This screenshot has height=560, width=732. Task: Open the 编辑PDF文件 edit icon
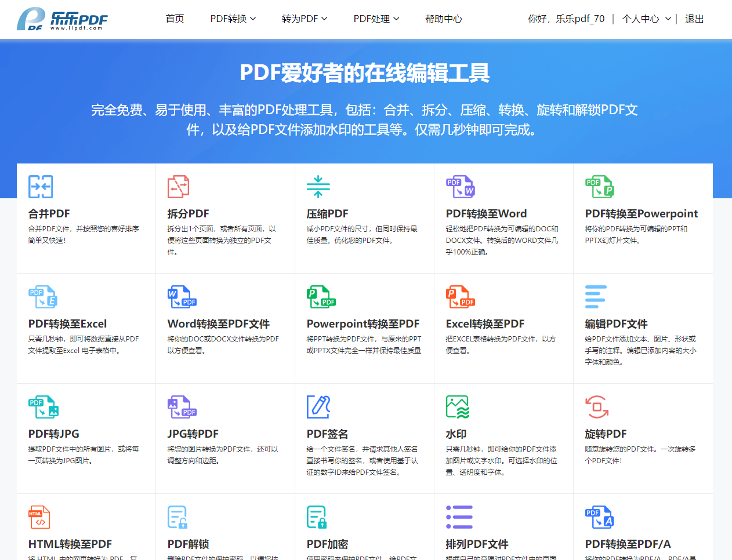pyautogui.click(x=596, y=297)
